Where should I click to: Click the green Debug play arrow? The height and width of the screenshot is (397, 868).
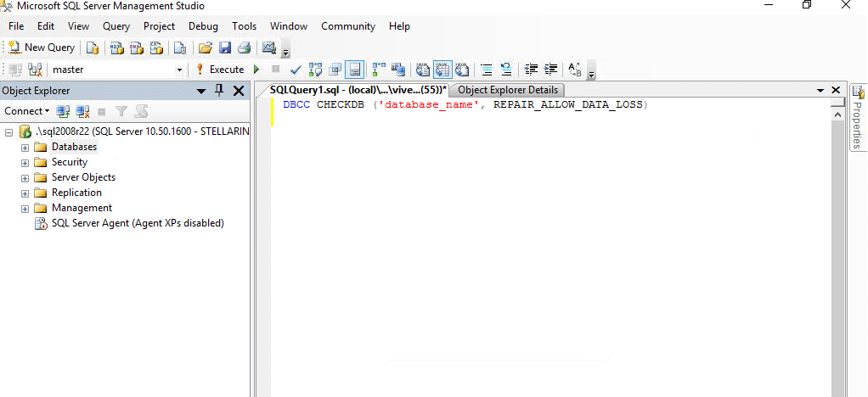click(256, 70)
